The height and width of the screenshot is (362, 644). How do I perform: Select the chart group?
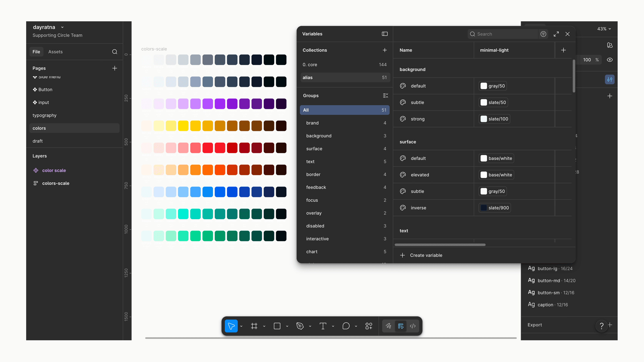click(x=345, y=252)
